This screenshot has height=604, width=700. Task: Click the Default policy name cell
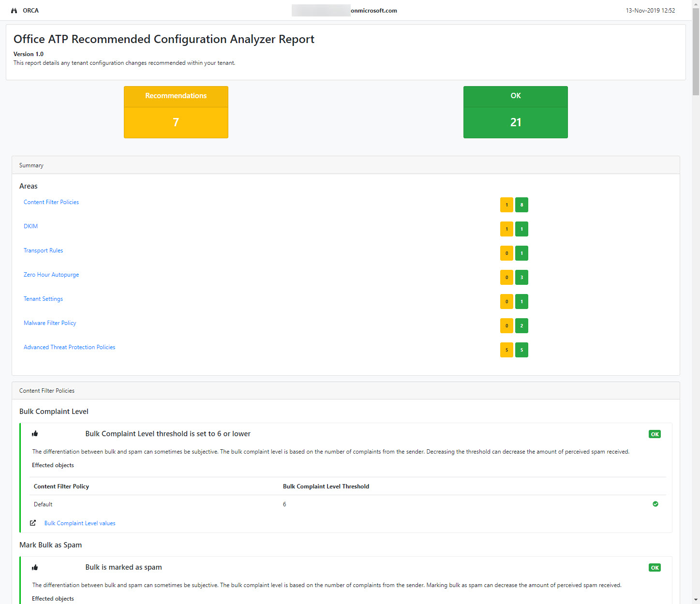43,504
